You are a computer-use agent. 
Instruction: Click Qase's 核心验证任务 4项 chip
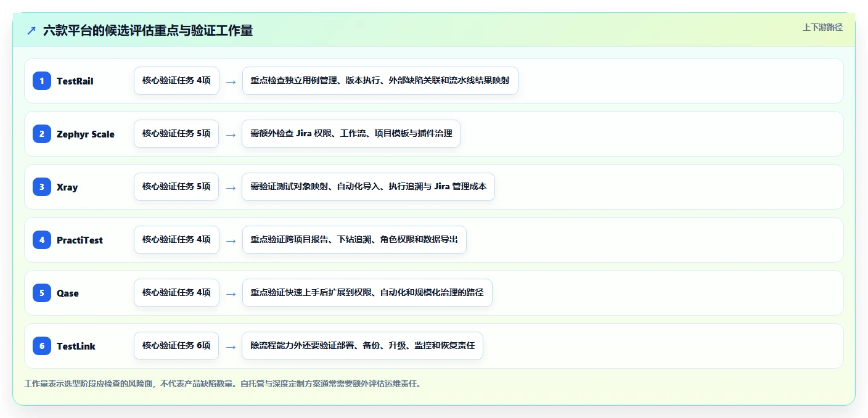(176, 293)
